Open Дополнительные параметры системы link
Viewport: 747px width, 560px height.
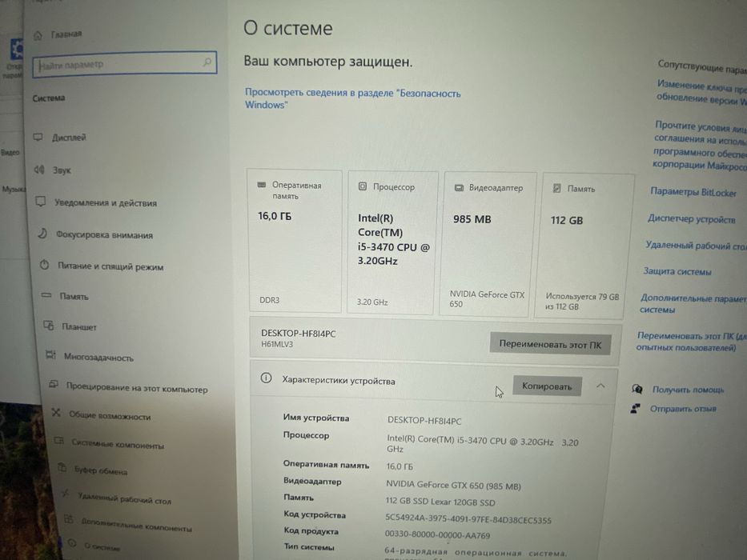tap(693, 304)
